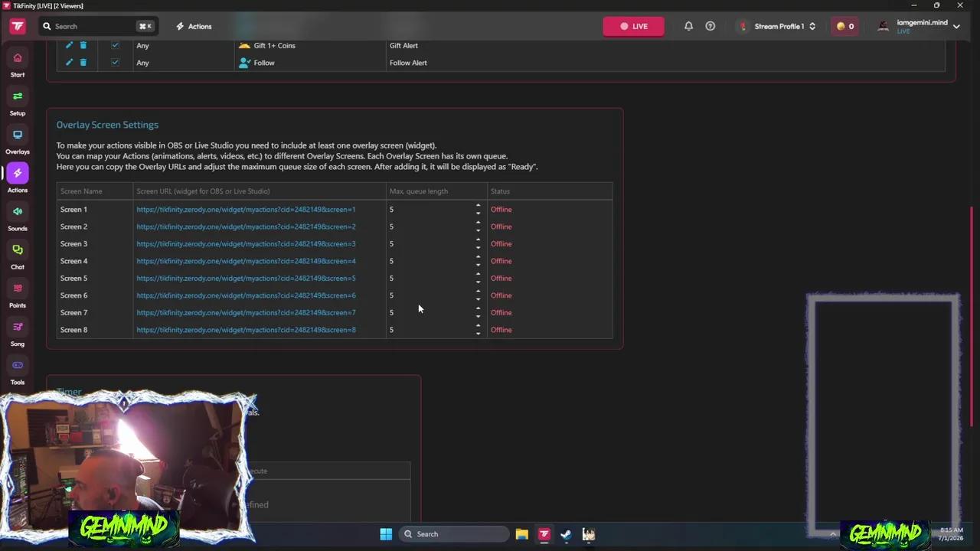The image size is (980, 551).
Task: Click the Gift 1+ Coins trigger text
Action: point(274,45)
